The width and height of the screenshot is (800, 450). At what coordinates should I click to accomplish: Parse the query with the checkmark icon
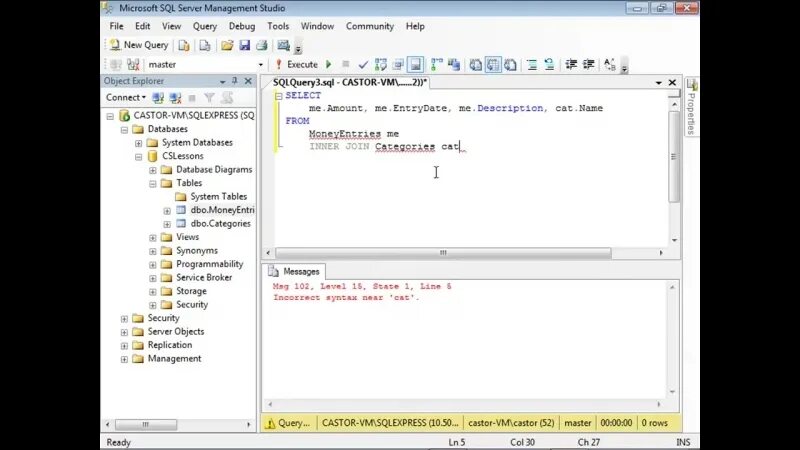[363, 64]
